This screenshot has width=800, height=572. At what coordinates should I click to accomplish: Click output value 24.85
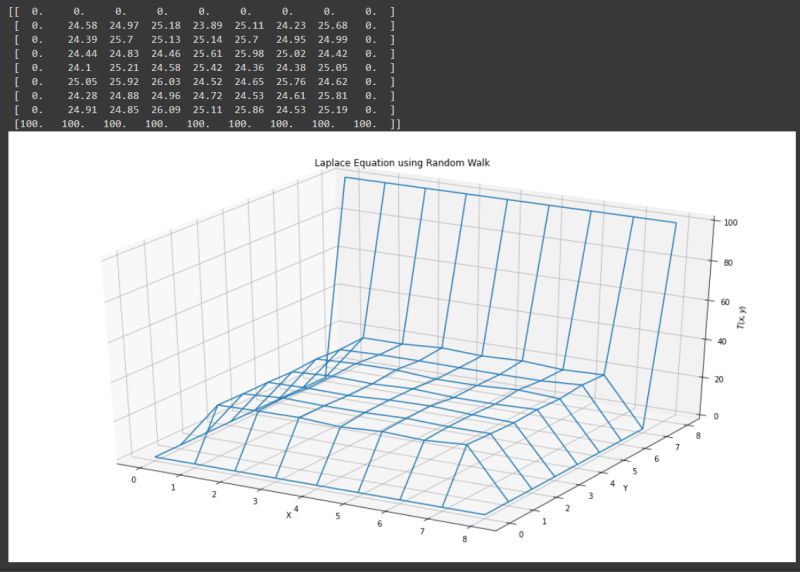124,110
